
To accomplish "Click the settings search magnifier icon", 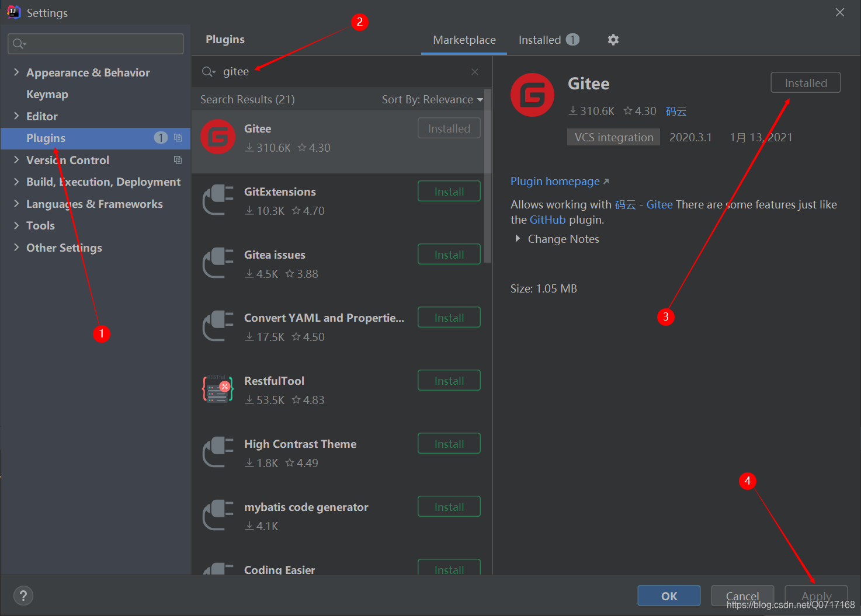I will [19, 44].
